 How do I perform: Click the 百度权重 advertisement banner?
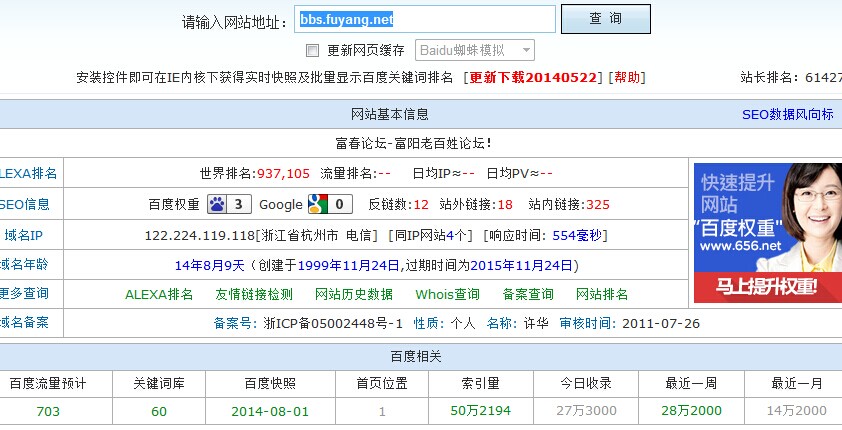tap(768, 233)
